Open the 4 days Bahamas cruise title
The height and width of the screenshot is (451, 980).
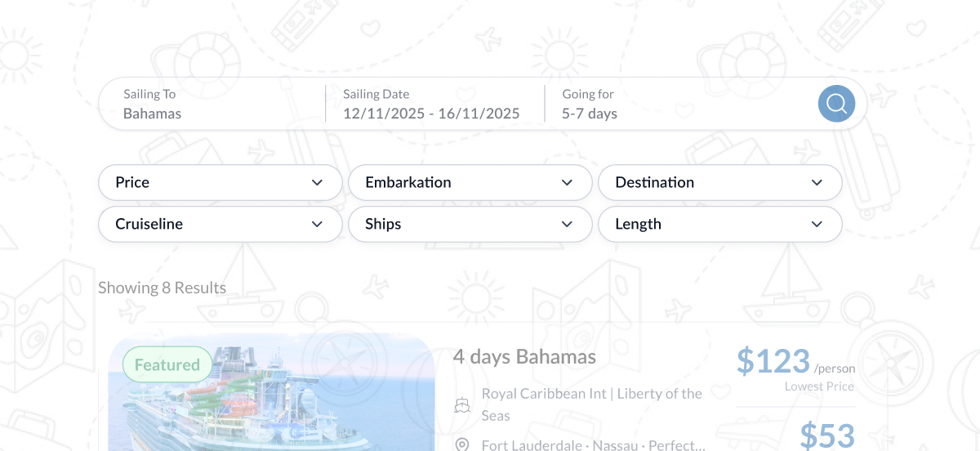pos(524,357)
